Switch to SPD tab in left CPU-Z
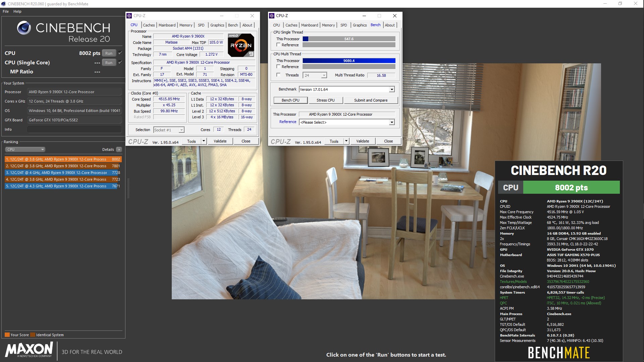The height and width of the screenshot is (362, 644). 201,25
